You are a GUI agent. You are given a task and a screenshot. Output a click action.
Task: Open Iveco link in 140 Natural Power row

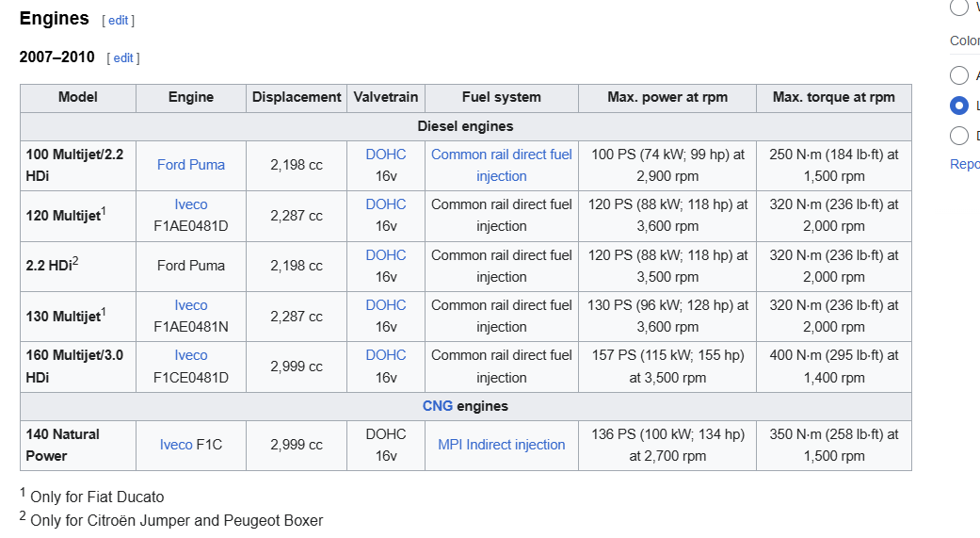[176, 445]
